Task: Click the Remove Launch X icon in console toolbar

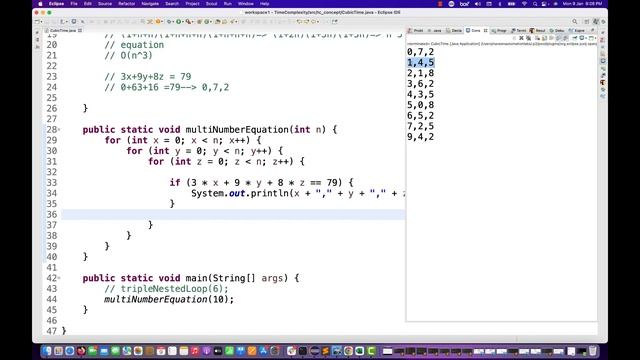Action: tap(521, 38)
